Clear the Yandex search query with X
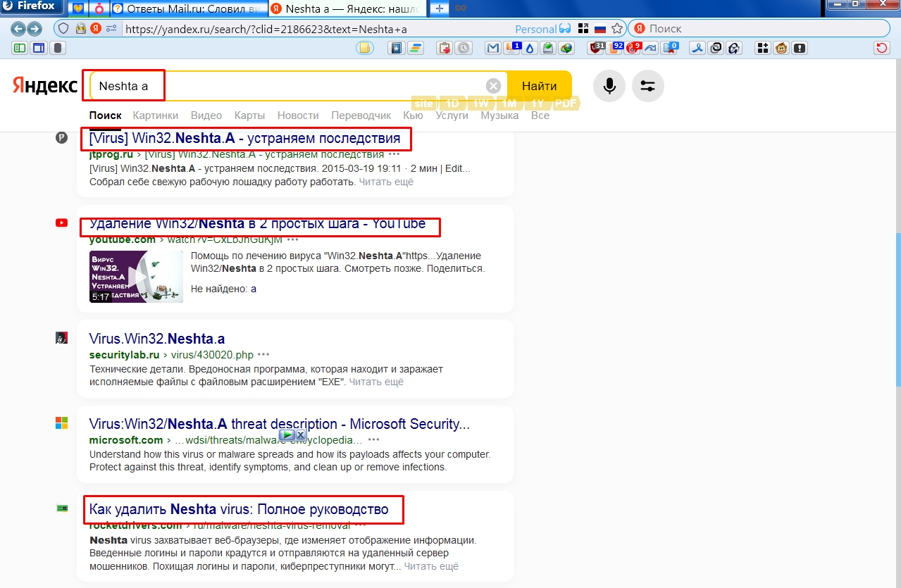Image resolution: width=901 pixels, height=588 pixels. pyautogui.click(x=493, y=86)
